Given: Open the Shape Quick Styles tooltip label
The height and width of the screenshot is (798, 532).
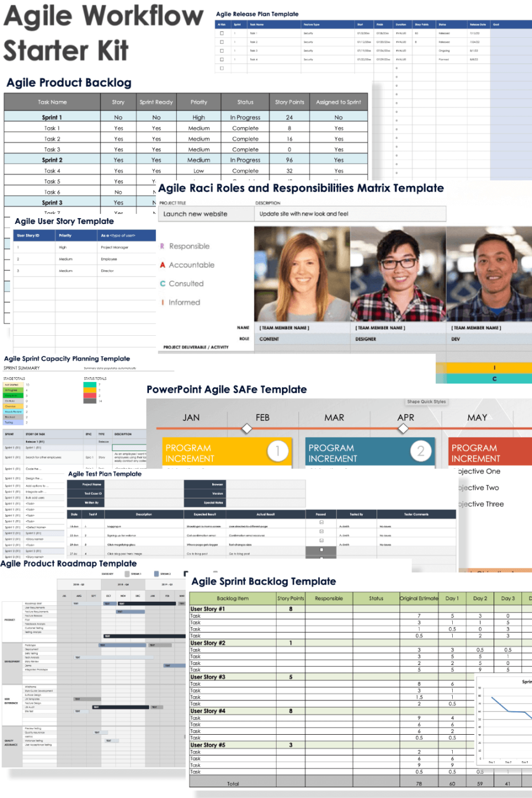Looking at the screenshot, I should (426, 402).
